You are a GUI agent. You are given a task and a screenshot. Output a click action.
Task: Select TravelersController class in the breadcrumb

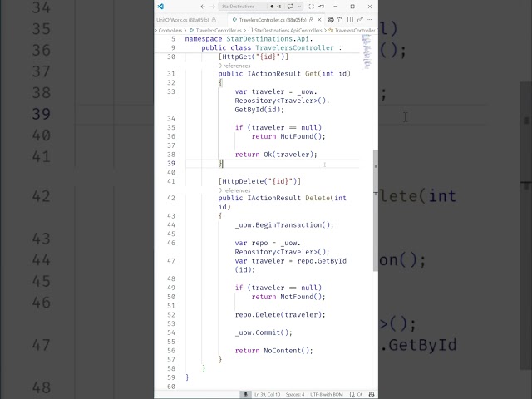(x=355, y=31)
